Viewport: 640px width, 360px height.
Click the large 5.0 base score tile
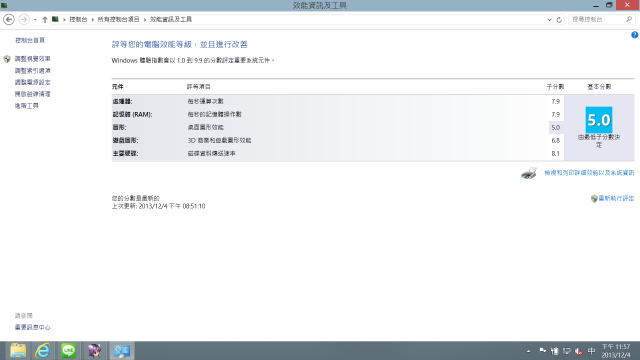click(x=599, y=120)
